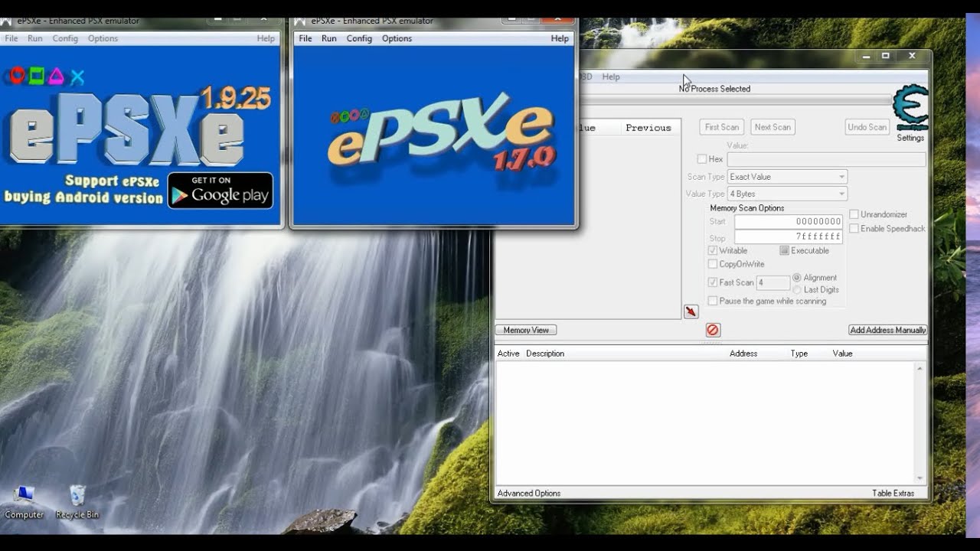This screenshot has height=551, width=980.
Task: Open Memory View button
Action: pyautogui.click(x=526, y=330)
